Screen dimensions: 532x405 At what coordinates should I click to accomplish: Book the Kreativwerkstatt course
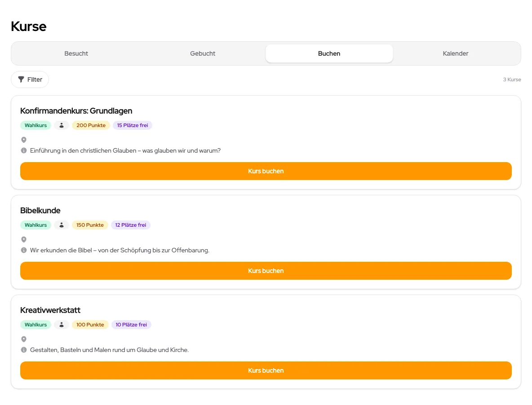pos(266,370)
